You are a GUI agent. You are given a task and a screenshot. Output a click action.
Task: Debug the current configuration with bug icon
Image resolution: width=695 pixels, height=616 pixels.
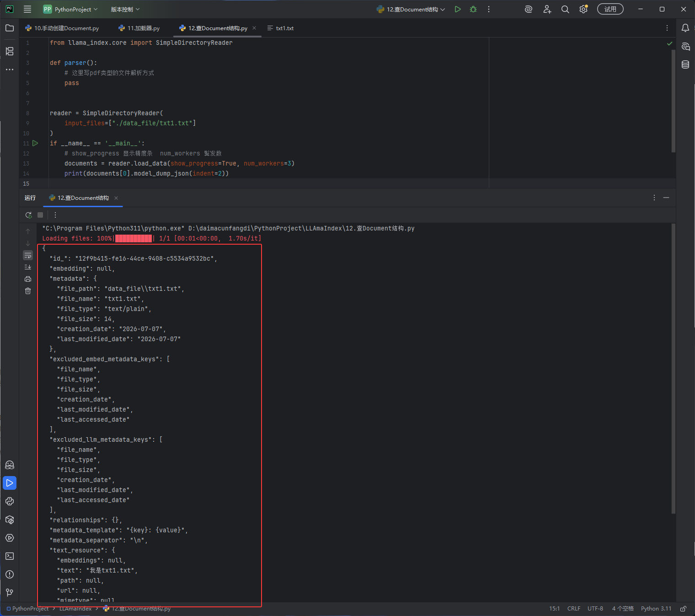pos(473,9)
